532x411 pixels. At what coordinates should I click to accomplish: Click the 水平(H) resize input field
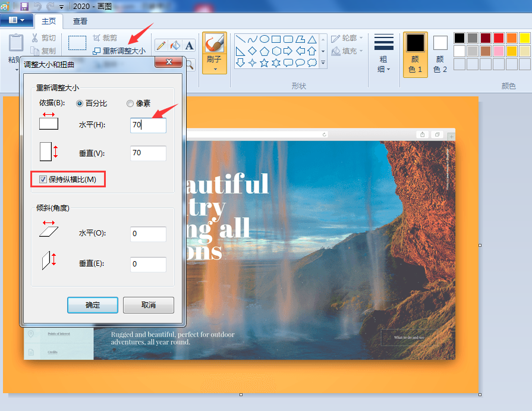pyautogui.click(x=148, y=125)
